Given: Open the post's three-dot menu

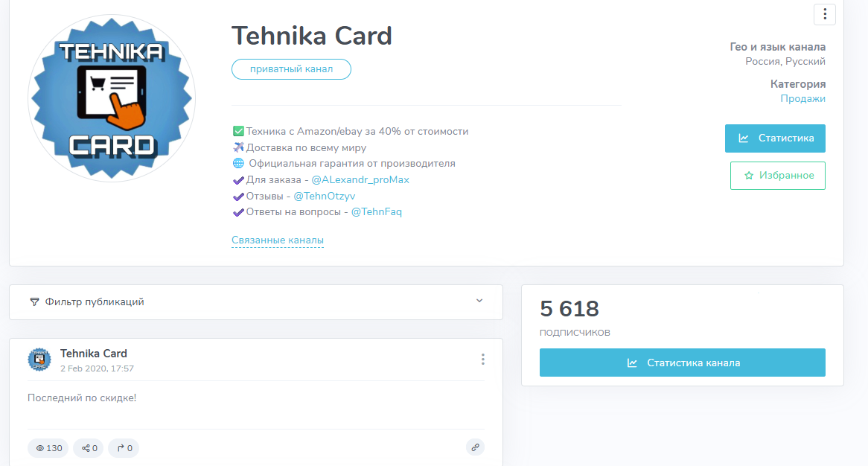Looking at the screenshot, I should tap(482, 360).
